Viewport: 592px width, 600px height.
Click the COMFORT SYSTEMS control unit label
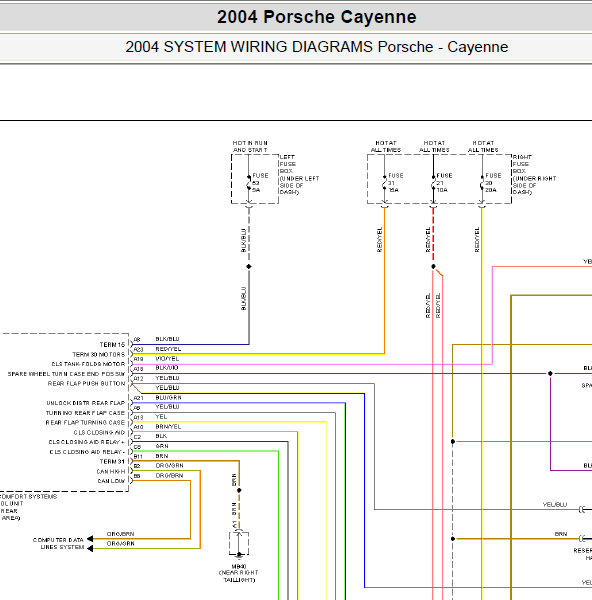[29, 507]
